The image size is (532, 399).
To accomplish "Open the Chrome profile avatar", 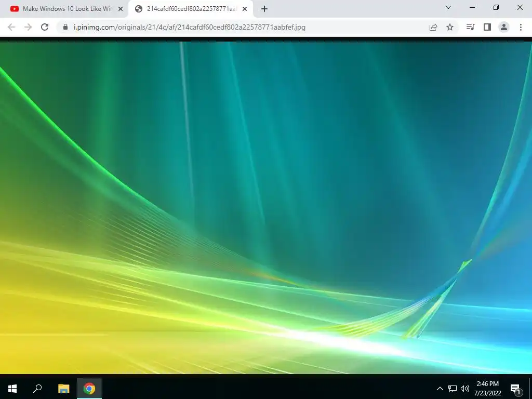I will 504,27.
